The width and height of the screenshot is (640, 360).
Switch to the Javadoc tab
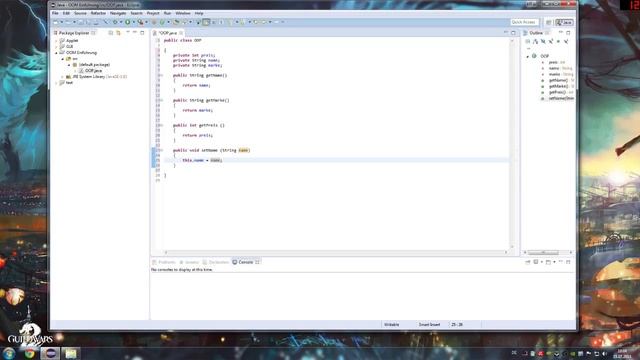189,262
